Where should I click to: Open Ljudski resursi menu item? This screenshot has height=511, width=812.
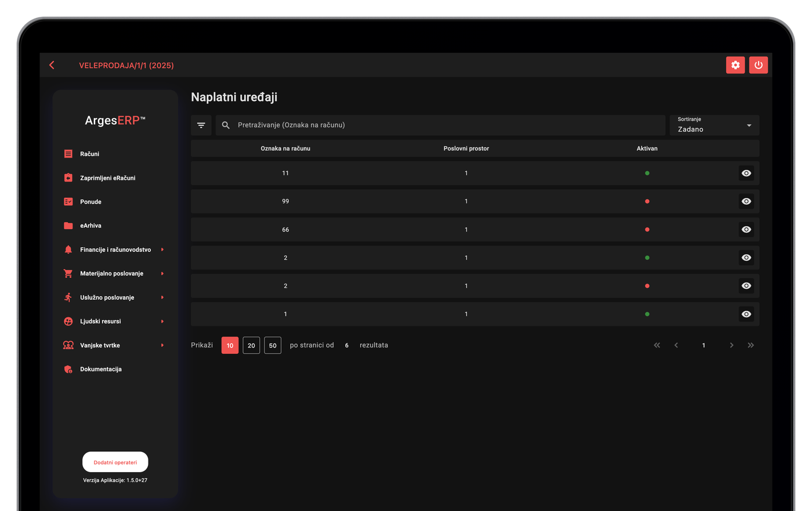(100, 321)
